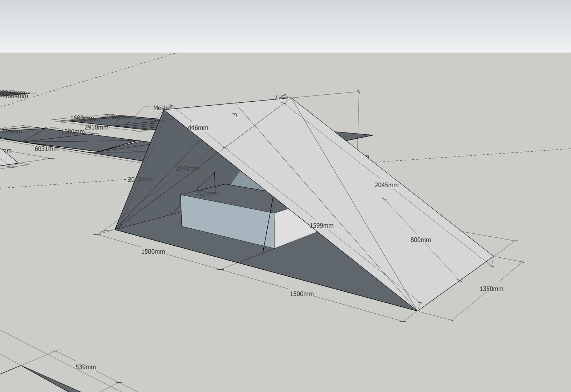
Task: Select the 1599mm dimension text
Action: click(x=321, y=226)
